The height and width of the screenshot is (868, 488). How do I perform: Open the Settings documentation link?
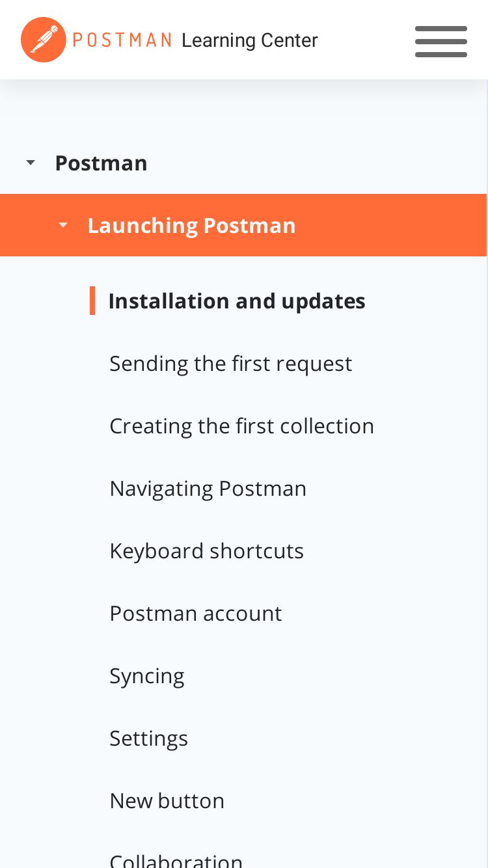[149, 739]
